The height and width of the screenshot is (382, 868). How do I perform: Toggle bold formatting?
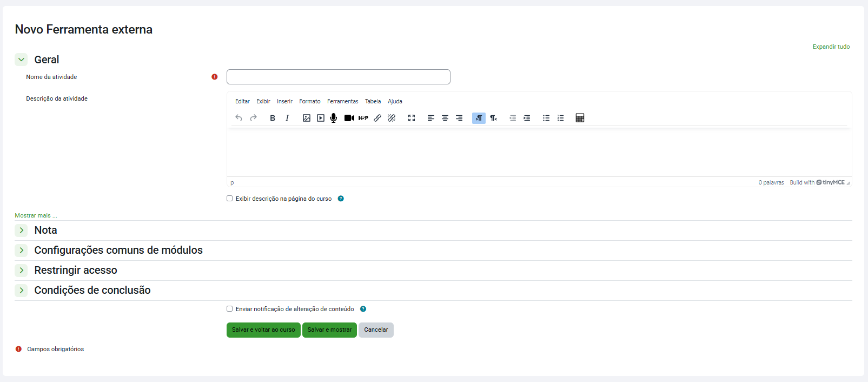[273, 118]
